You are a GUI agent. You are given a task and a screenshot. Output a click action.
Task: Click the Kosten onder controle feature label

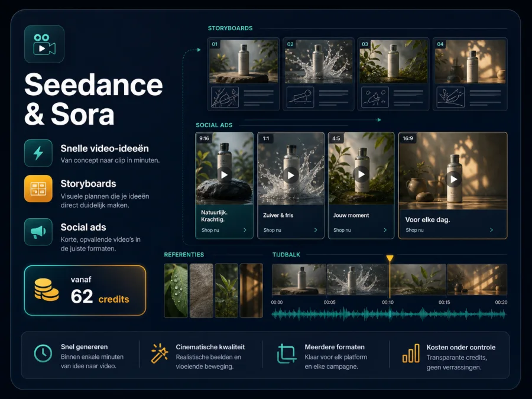[460, 348]
